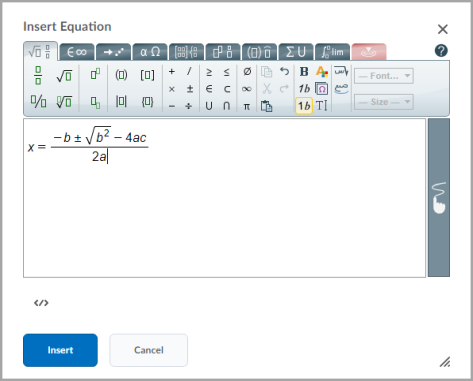Switch to the Greek letters tab
Image resolution: width=473 pixels, height=381 pixels.
click(x=150, y=52)
